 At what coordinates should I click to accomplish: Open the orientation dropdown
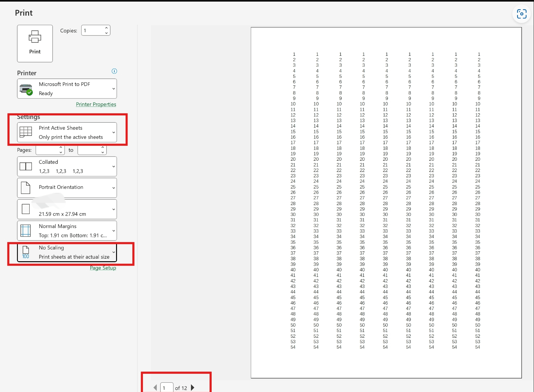[113, 188]
